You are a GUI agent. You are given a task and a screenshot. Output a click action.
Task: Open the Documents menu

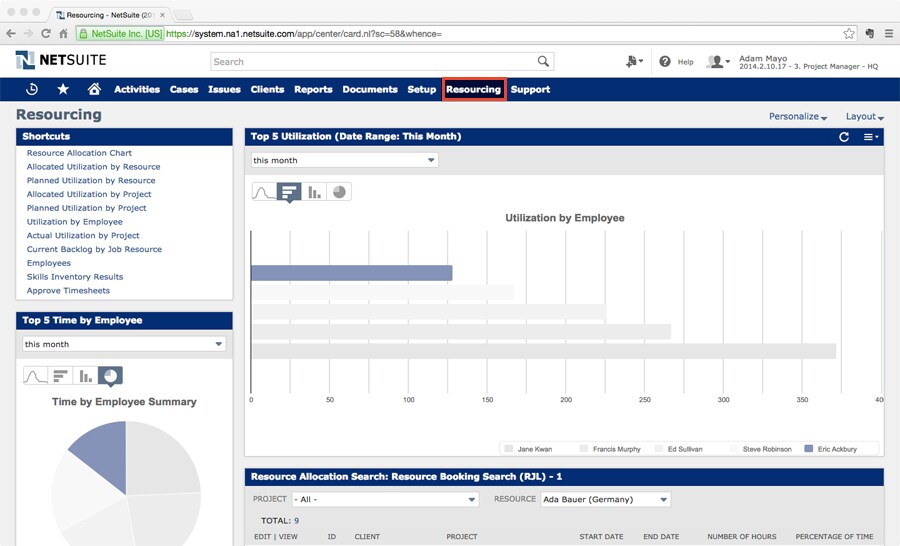(370, 89)
